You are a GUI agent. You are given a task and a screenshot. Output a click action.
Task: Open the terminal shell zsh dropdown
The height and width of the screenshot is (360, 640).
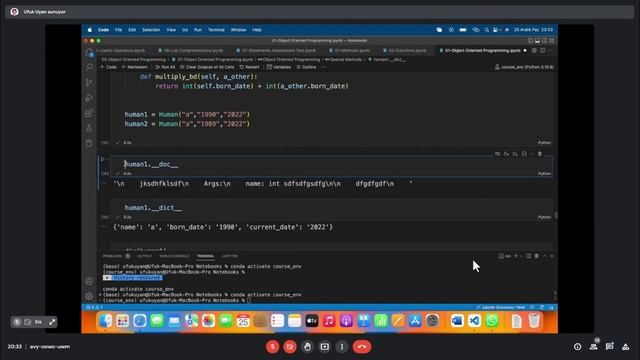point(505,256)
